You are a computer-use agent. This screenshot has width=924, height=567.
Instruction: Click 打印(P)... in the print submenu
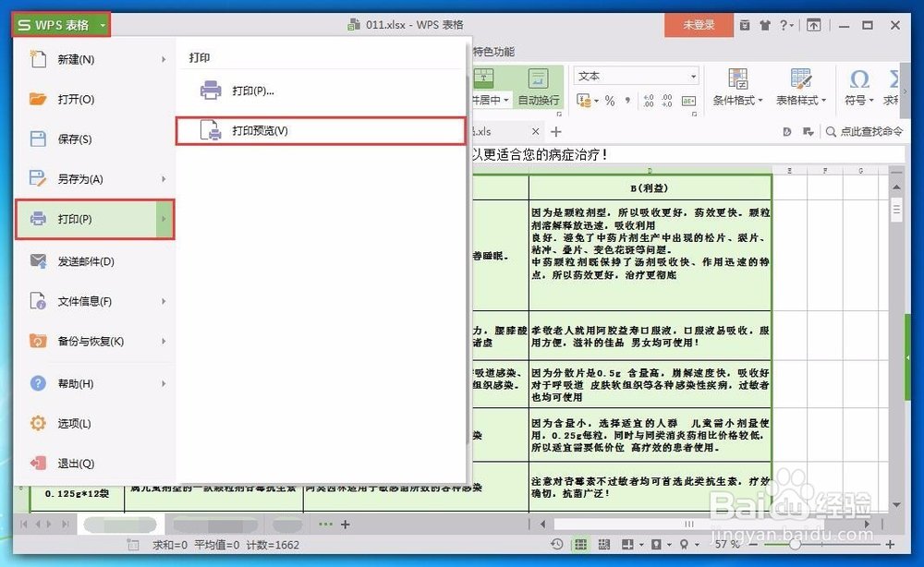click(321, 90)
